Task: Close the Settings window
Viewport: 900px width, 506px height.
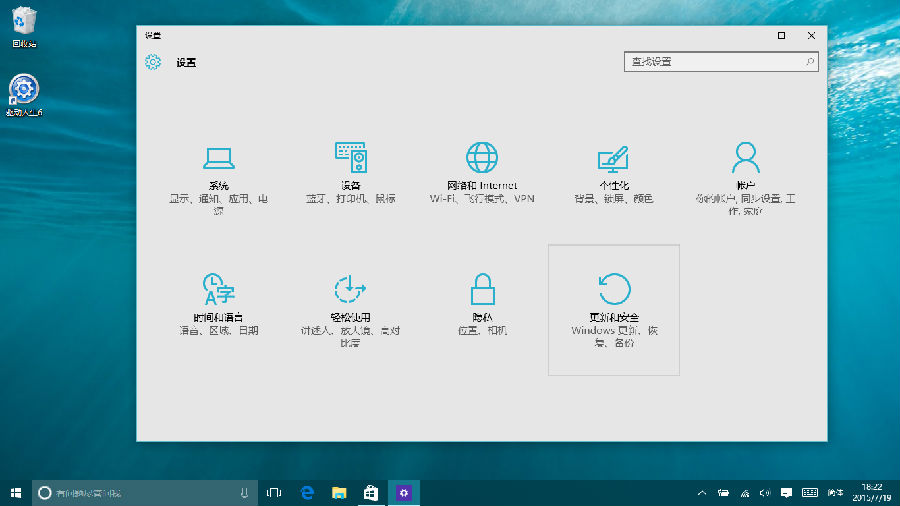Action: point(811,36)
